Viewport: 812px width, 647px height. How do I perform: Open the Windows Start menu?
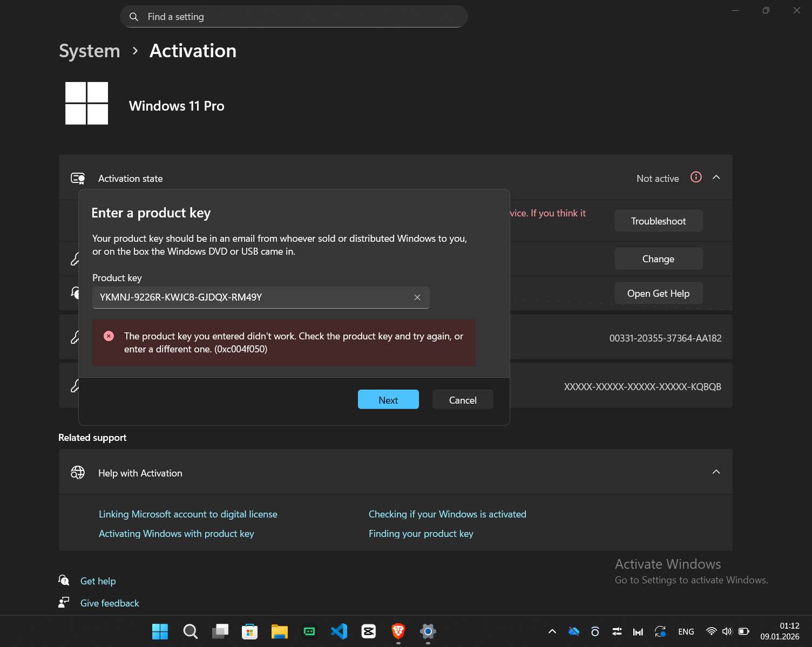(160, 631)
